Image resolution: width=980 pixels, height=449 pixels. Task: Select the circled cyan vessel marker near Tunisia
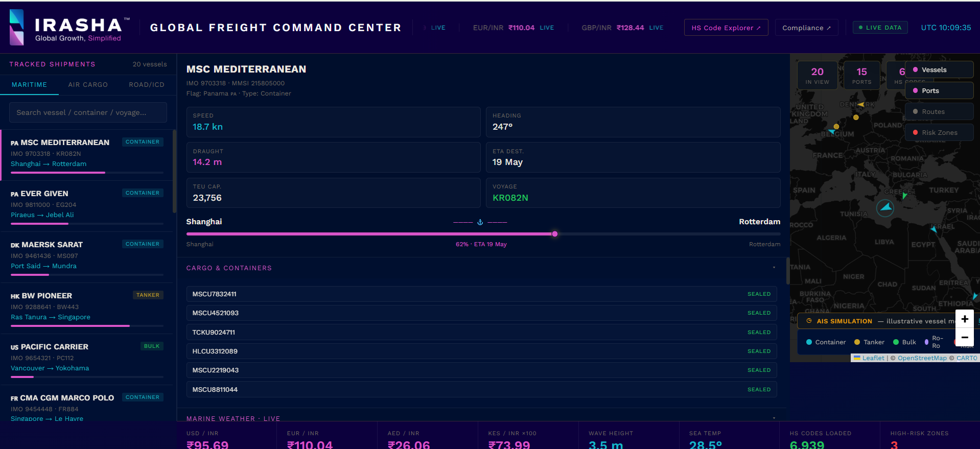click(885, 208)
